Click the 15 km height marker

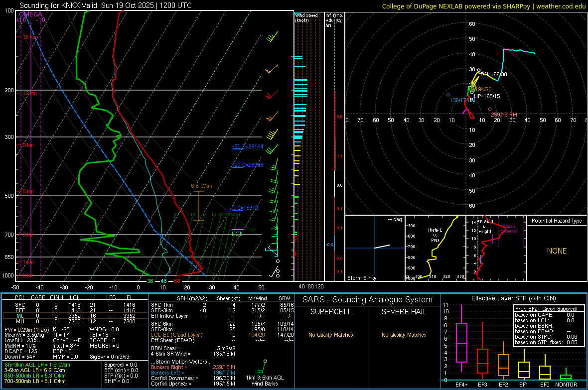[29, 37]
